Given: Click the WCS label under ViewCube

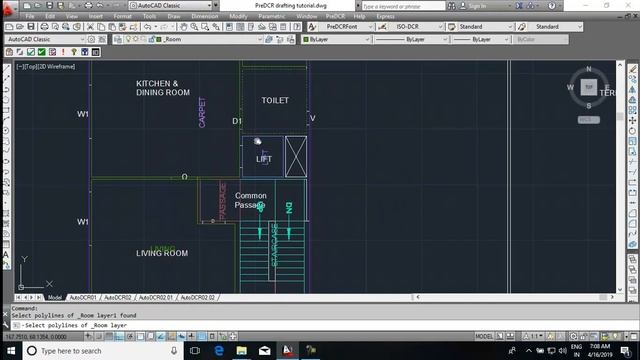Looking at the screenshot, I should (x=589, y=120).
